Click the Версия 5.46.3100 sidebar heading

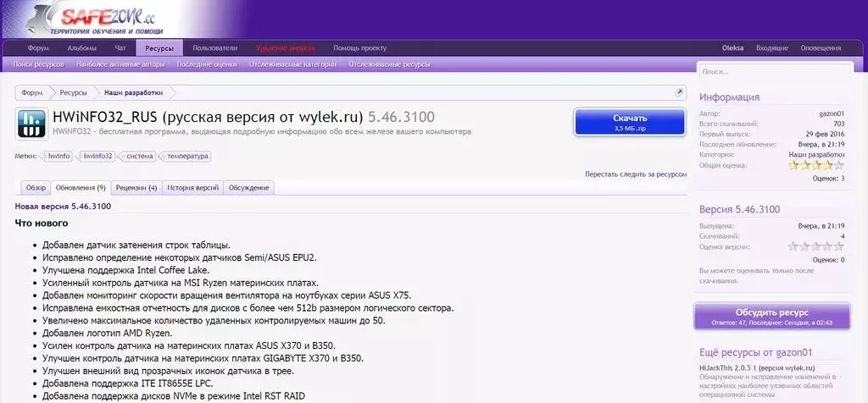(739, 209)
